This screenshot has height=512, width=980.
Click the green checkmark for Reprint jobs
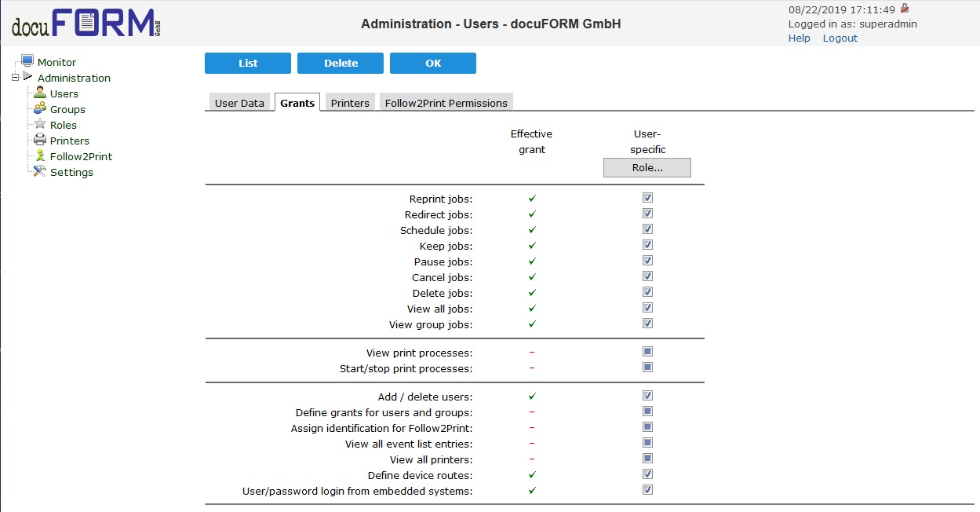coord(532,198)
